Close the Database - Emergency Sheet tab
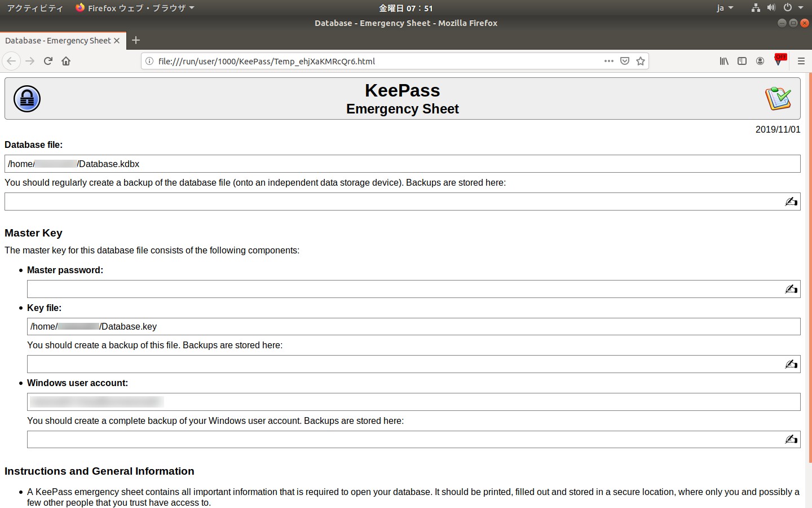Image resolution: width=812 pixels, height=508 pixels. point(117,41)
